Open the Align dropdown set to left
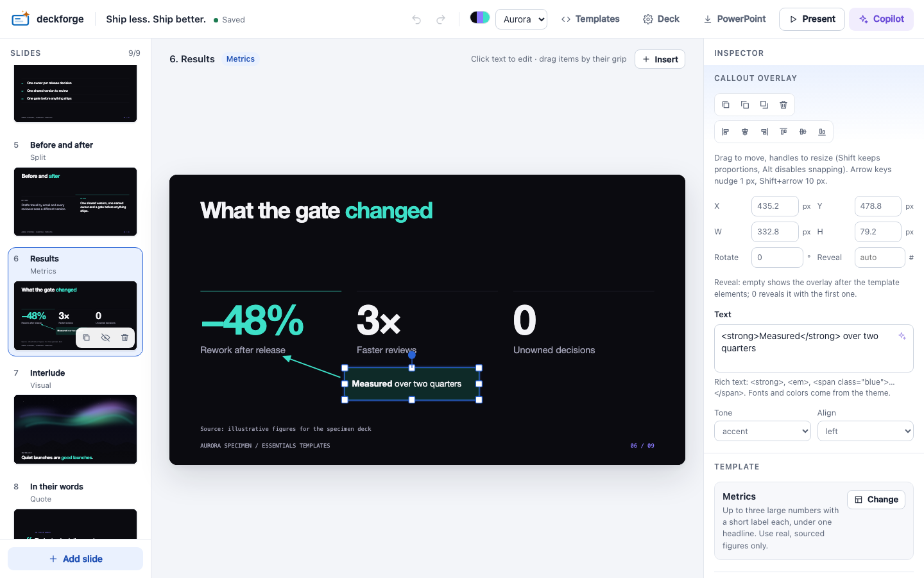Screen dimensions: 924x578 point(866,431)
